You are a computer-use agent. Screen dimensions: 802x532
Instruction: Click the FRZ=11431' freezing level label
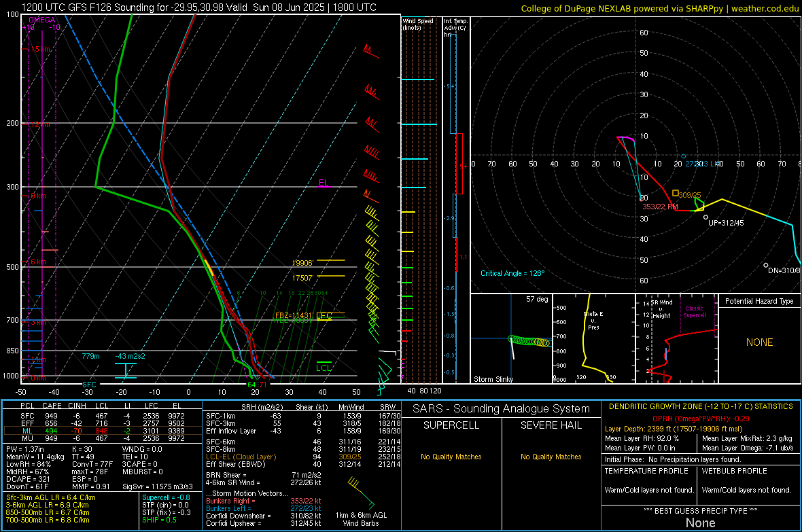(294, 316)
